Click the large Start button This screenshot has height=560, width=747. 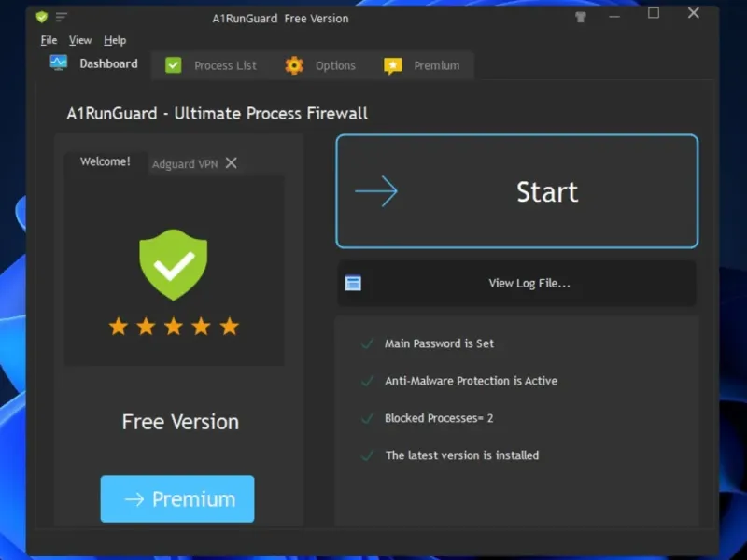click(x=517, y=191)
